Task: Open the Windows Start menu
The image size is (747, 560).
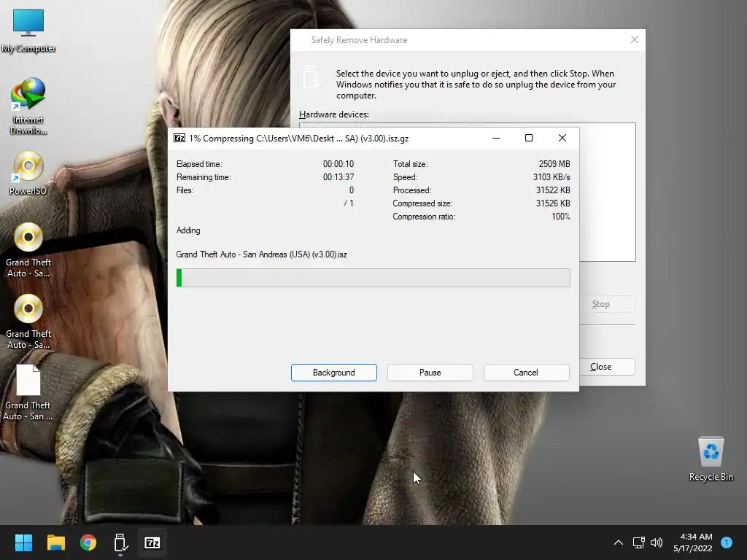Action: click(x=23, y=542)
